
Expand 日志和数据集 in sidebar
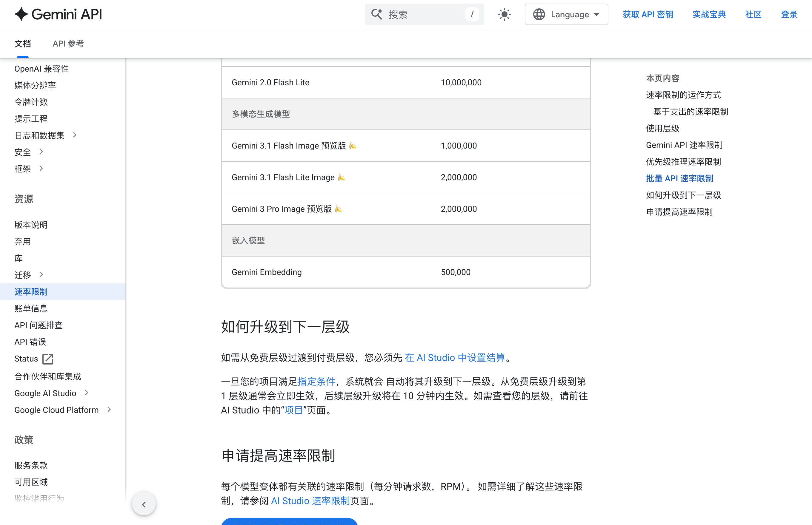pyautogui.click(x=75, y=135)
